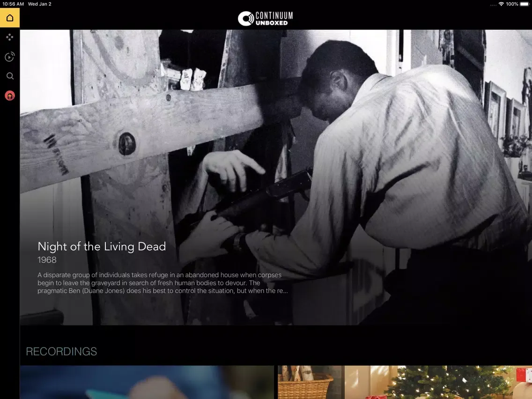Open the first recording thumbnail with blue image
The image size is (532, 399).
[x=147, y=382]
